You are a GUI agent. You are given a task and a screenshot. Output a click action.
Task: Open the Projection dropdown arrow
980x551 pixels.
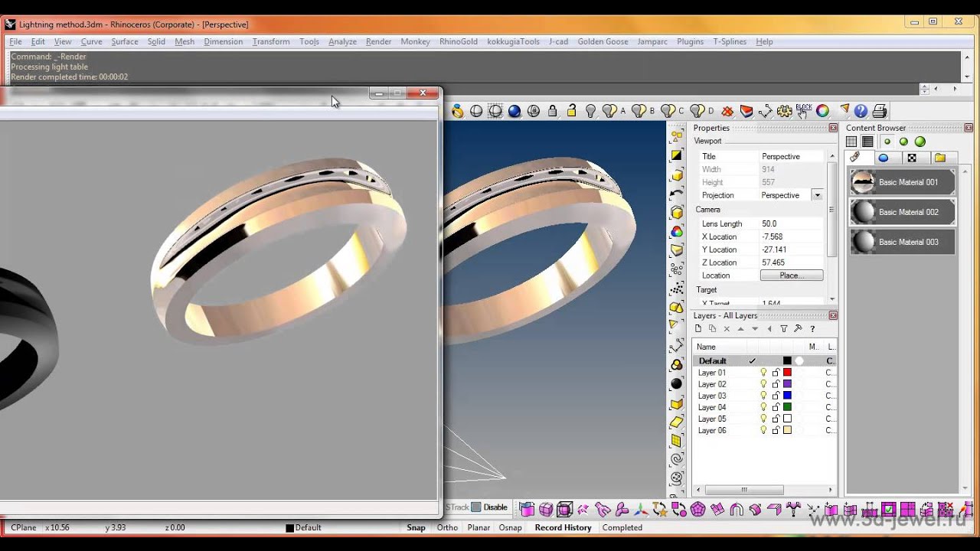[817, 195]
